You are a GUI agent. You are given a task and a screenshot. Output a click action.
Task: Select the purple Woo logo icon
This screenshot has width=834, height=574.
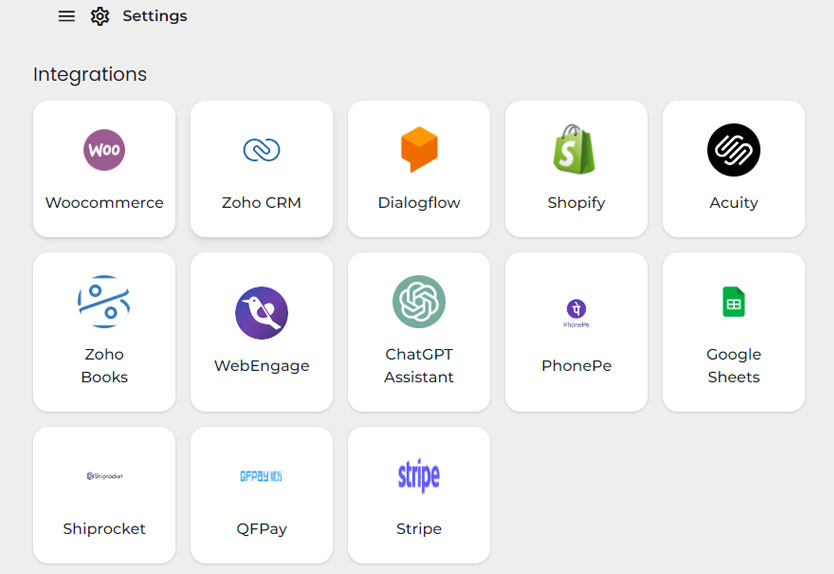(x=104, y=150)
